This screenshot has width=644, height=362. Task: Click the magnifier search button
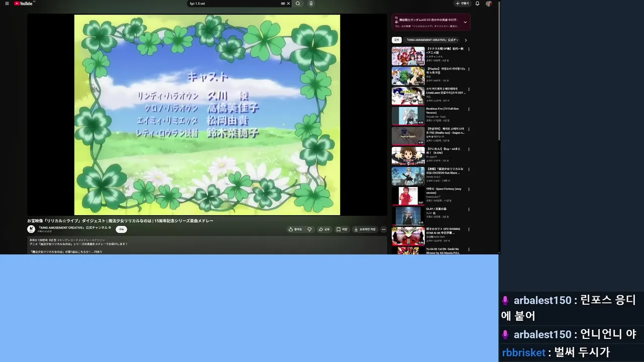pos(298,4)
